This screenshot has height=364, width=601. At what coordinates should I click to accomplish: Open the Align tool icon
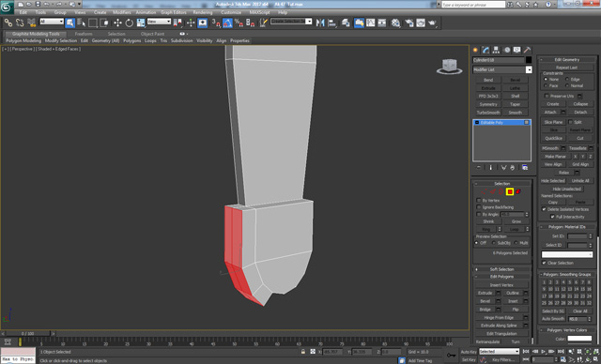(x=331, y=23)
